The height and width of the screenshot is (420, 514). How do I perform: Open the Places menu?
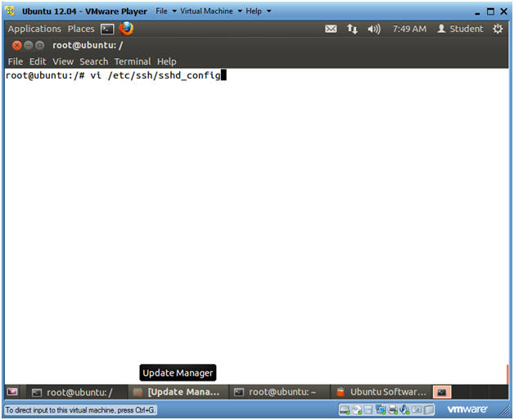(x=81, y=29)
